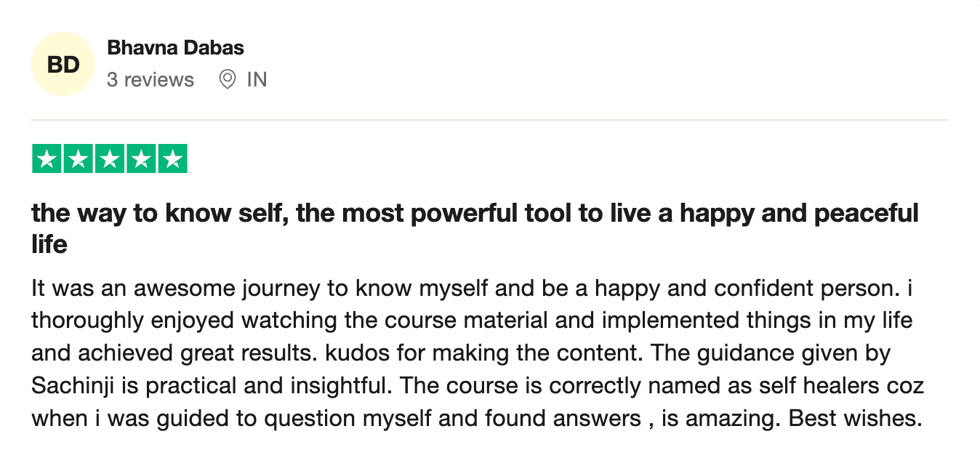Click the first green rating star
The image size is (980, 458).
point(47,159)
